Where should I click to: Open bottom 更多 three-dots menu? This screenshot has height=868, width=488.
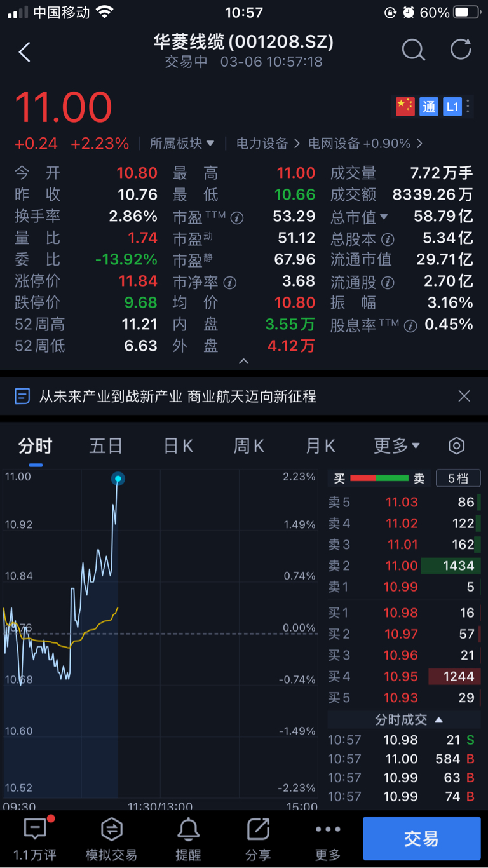click(x=328, y=837)
